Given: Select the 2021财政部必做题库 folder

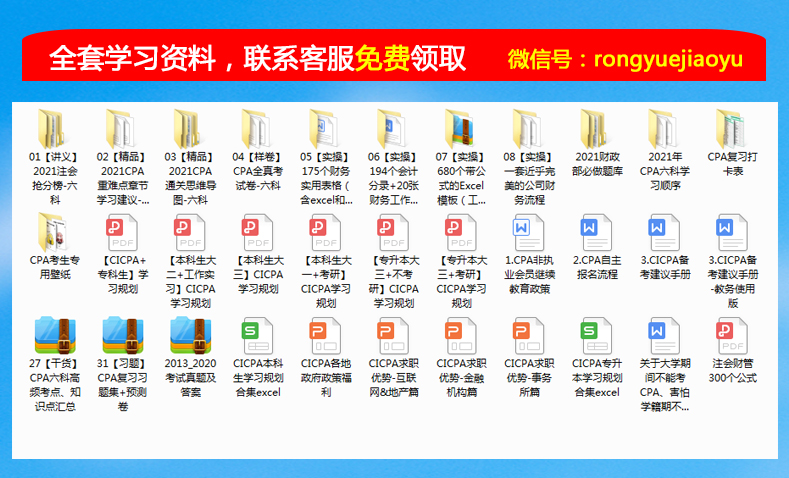Looking at the screenshot, I should [597, 129].
